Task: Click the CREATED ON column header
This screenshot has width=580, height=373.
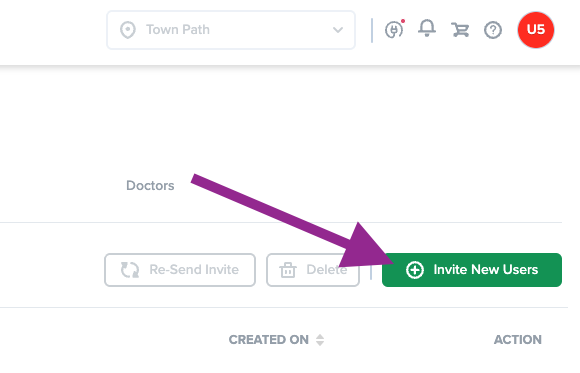Action: click(x=269, y=340)
